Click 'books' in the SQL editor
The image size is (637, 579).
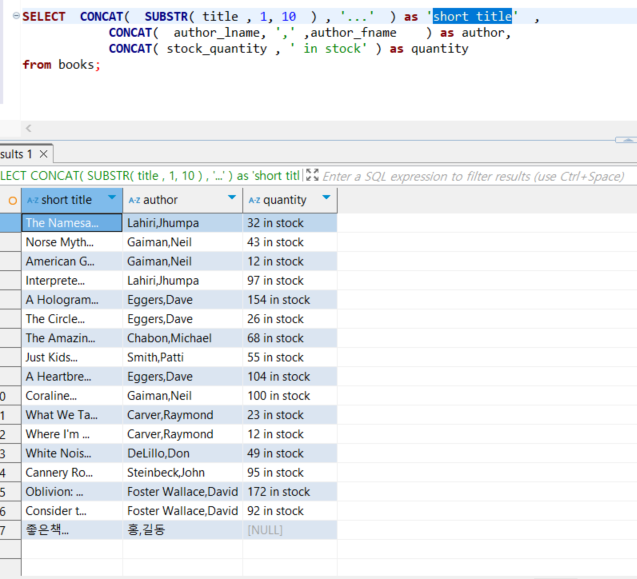(76, 65)
